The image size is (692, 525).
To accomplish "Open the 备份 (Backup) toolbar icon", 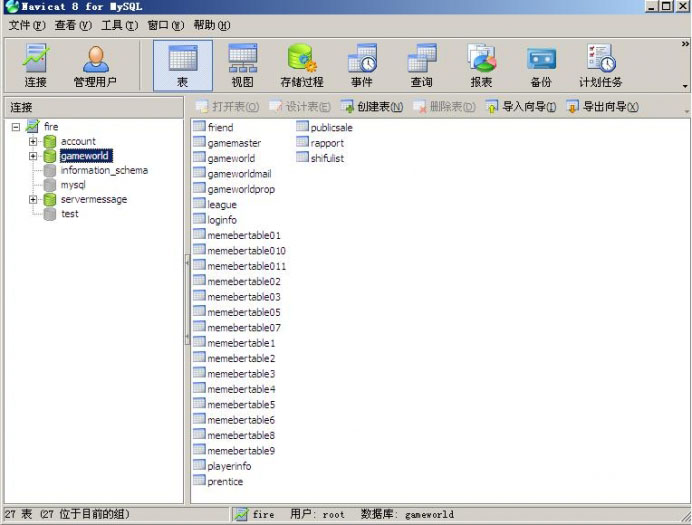I will tap(541, 66).
